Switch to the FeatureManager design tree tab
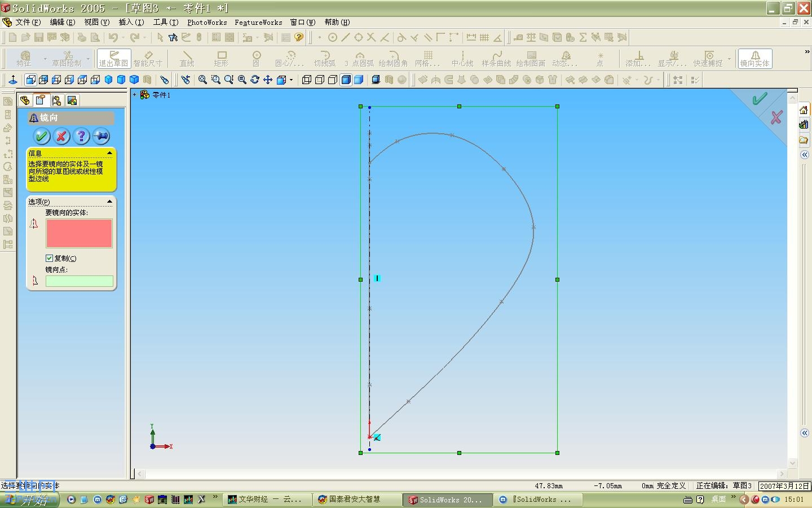812x508 pixels. point(25,100)
